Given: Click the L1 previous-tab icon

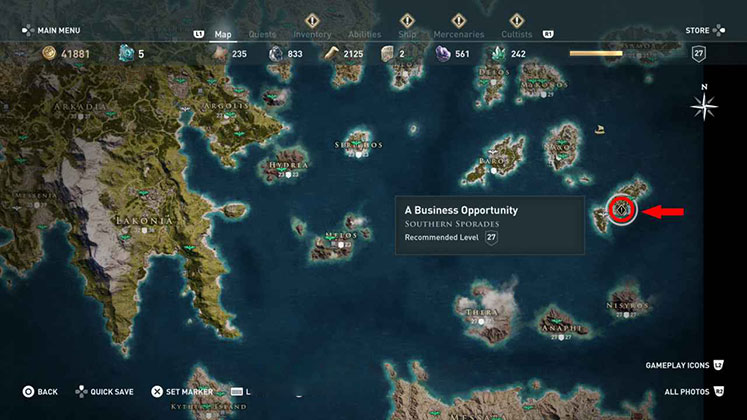Looking at the screenshot, I should (199, 34).
